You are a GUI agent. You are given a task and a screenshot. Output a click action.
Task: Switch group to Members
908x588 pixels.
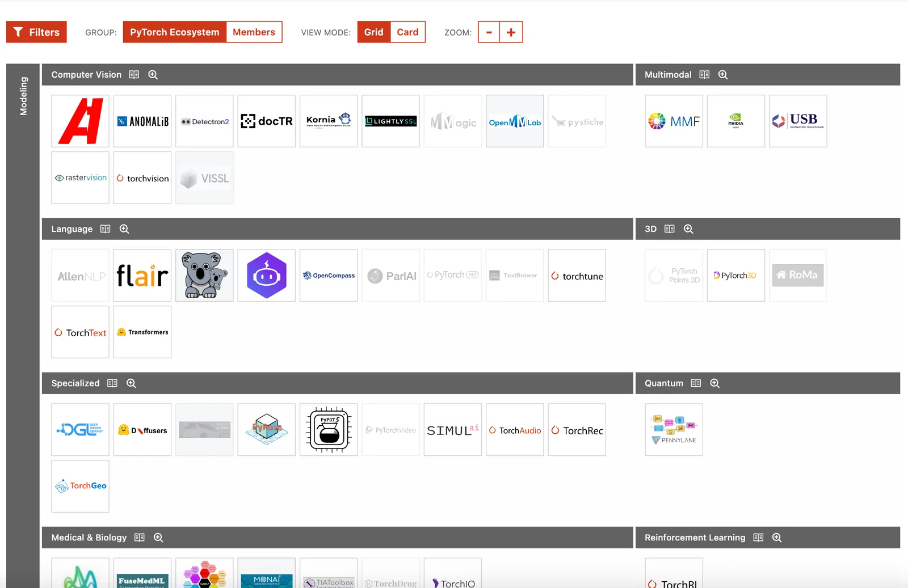254,32
